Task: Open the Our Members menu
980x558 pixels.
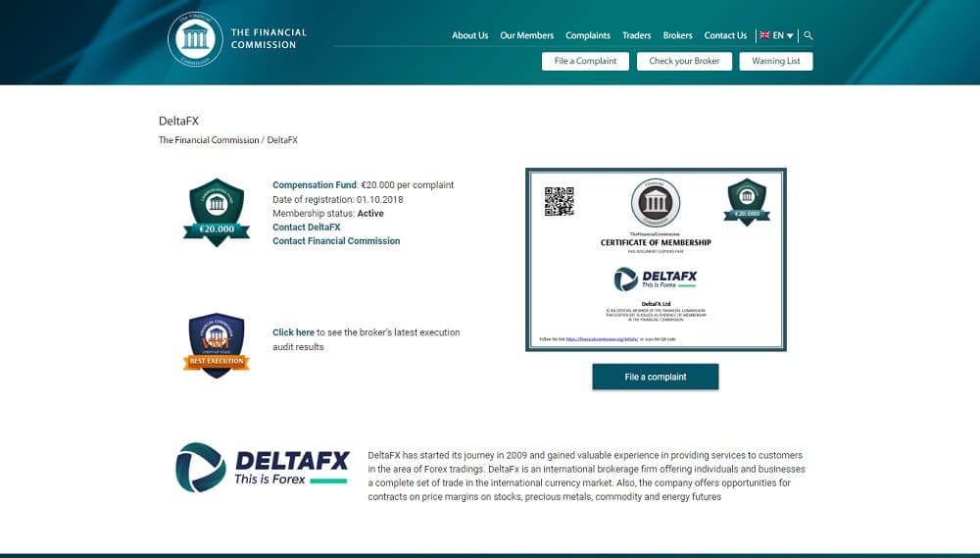Action: point(527,35)
